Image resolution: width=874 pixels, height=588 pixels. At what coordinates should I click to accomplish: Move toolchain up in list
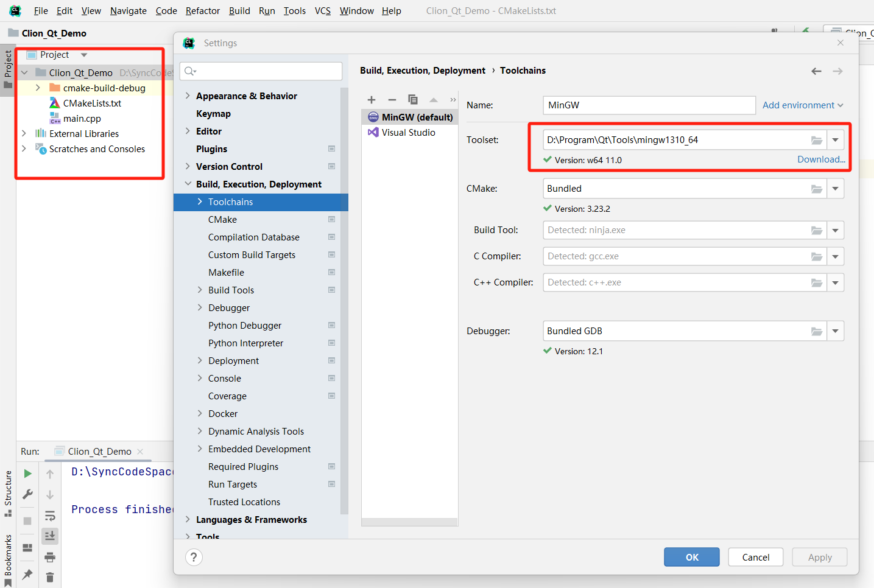[434, 100]
